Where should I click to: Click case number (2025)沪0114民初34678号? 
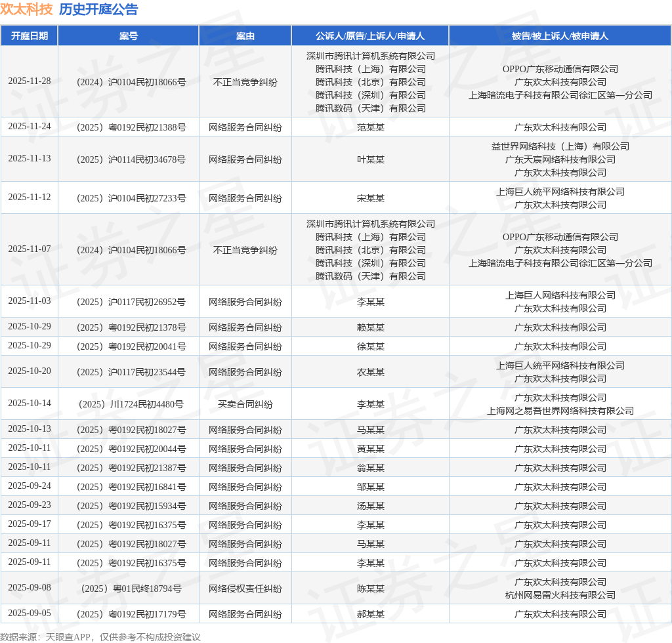point(131,159)
